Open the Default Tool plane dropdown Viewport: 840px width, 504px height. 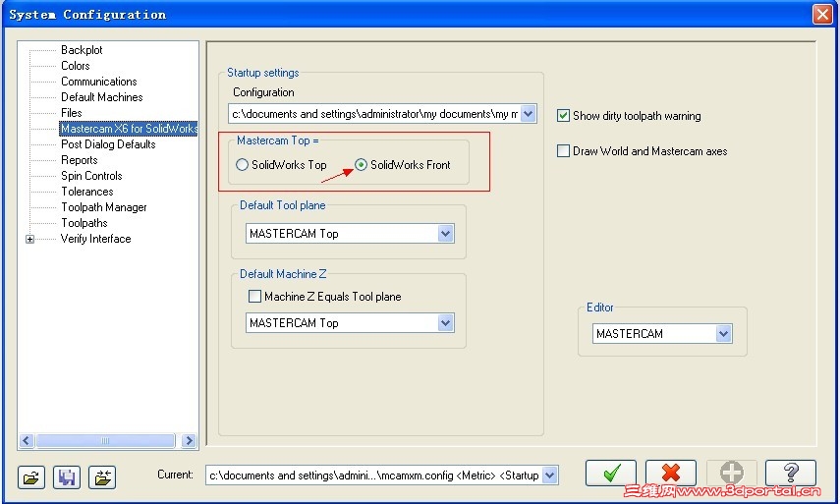point(446,234)
